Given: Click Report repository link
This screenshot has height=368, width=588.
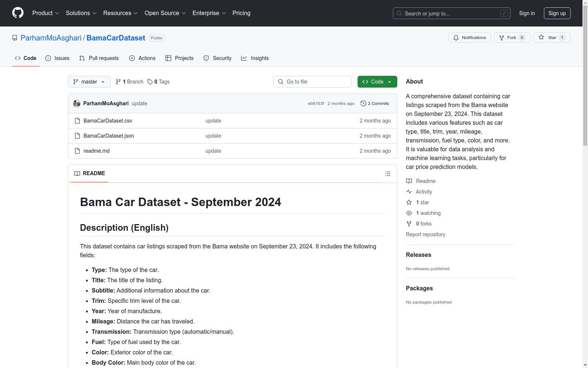Looking at the screenshot, I should click(x=426, y=234).
